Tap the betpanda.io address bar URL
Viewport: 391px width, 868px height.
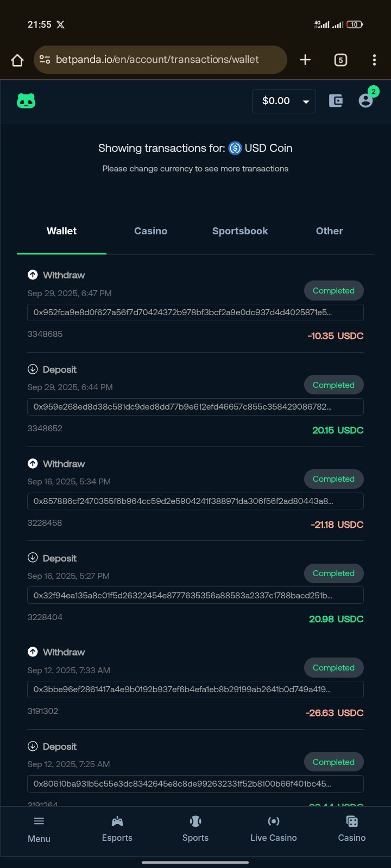tap(157, 60)
